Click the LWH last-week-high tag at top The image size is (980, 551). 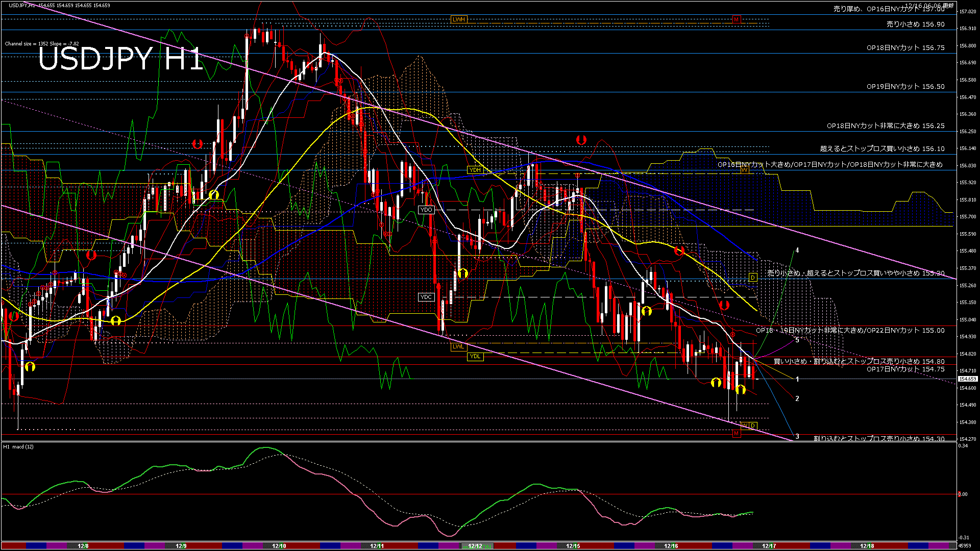point(458,19)
